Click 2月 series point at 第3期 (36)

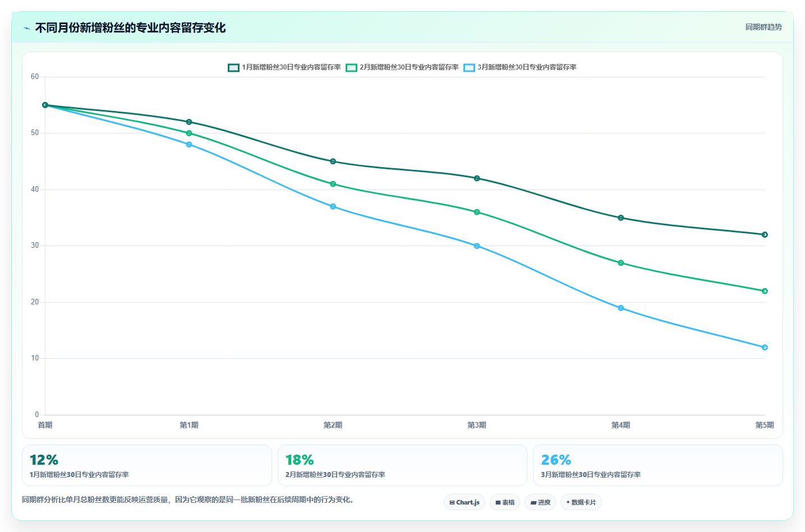tap(477, 212)
